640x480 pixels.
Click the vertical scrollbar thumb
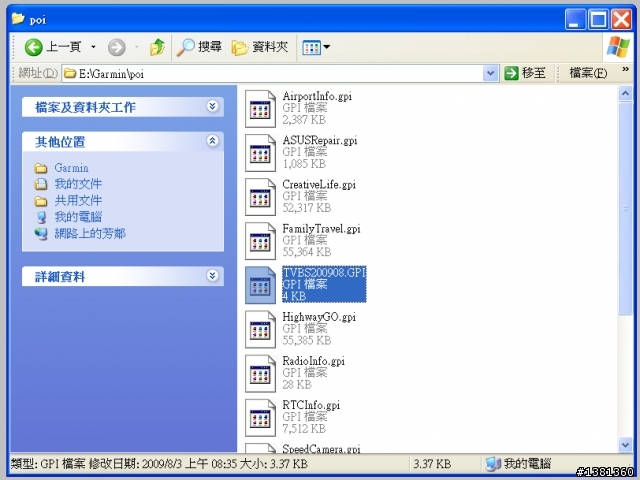click(x=625, y=208)
